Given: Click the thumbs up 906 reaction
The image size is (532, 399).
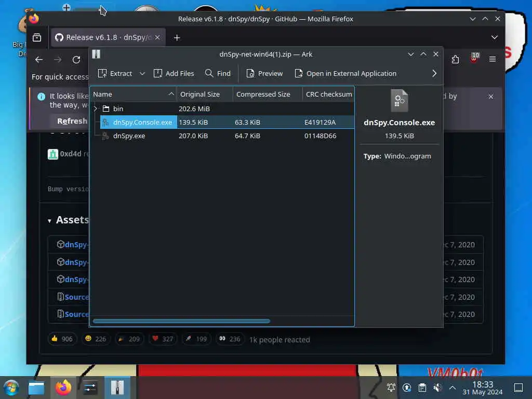Looking at the screenshot, I should tap(62, 339).
